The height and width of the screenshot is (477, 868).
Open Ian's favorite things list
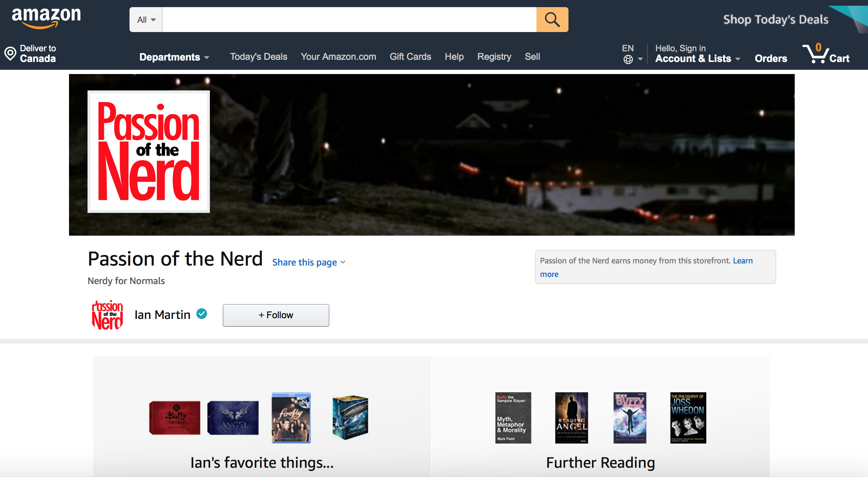pos(262,462)
